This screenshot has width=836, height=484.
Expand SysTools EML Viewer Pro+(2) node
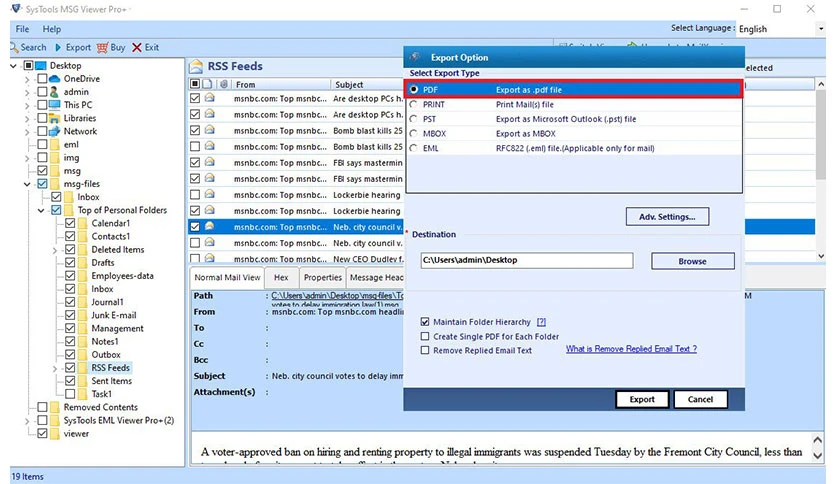click(27, 421)
